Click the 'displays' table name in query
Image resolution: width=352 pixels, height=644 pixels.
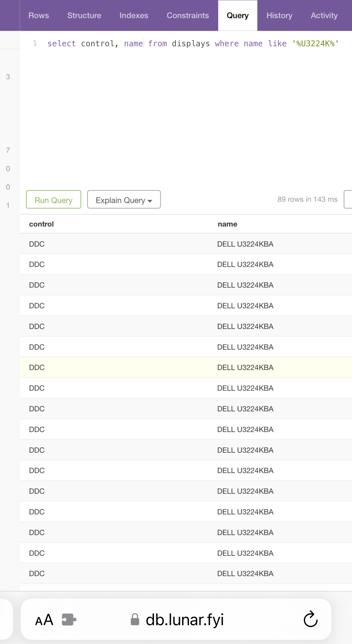click(191, 44)
